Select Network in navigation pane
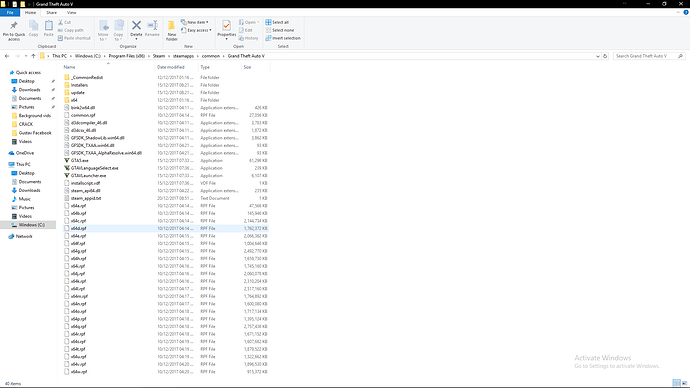 24,237
